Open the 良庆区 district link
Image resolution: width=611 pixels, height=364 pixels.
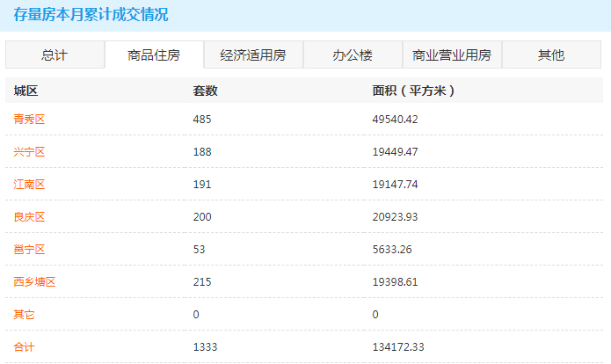coord(29,216)
